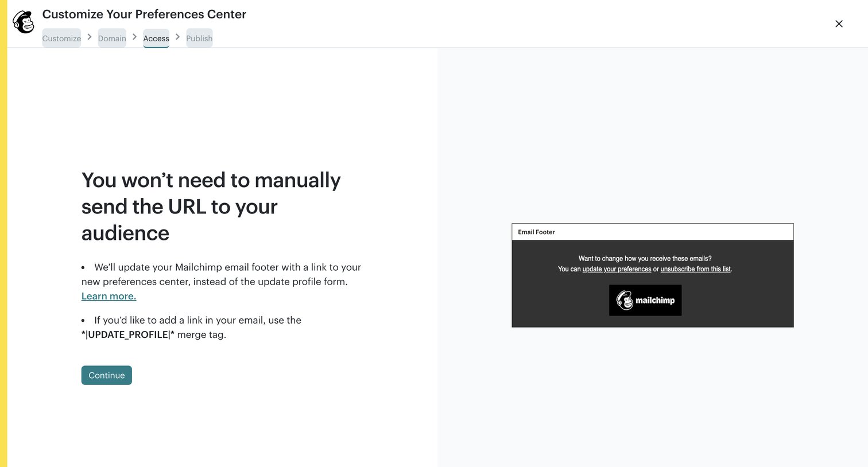Click 'unsubscribe from this list' footer link
Screen dimensions: 868x467
click(x=696, y=269)
